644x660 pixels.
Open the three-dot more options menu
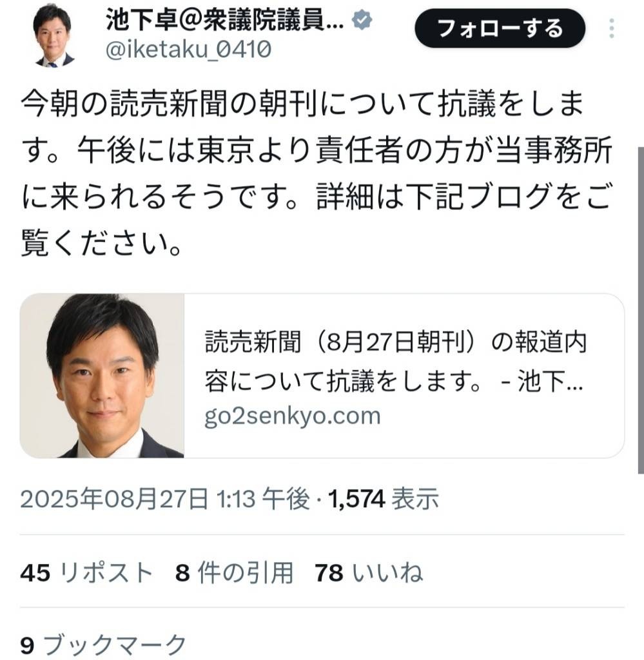pos(612,28)
